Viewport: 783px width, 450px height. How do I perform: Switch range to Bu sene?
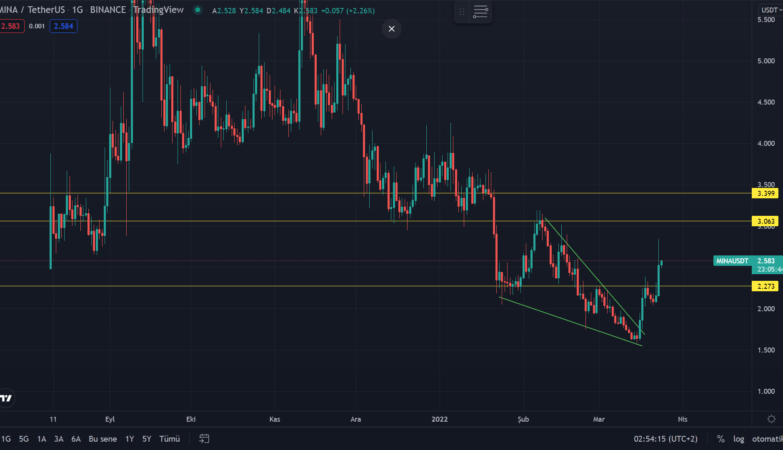pyautogui.click(x=102, y=439)
